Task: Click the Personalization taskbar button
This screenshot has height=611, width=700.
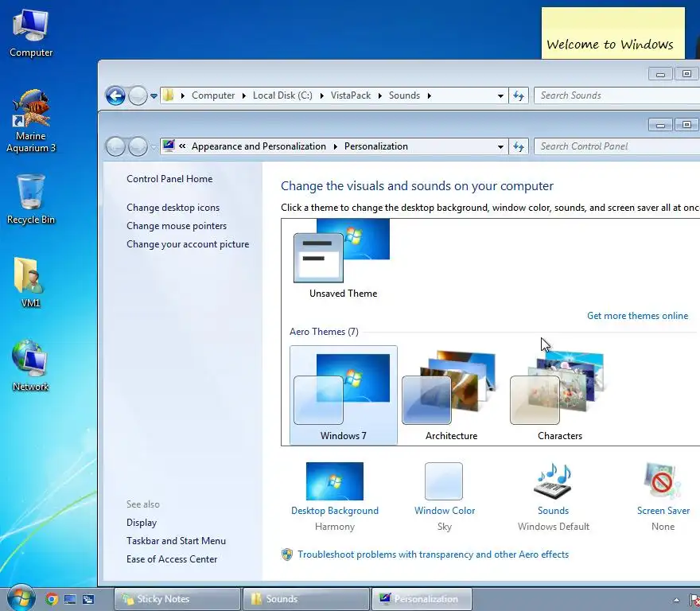Action: tap(422, 599)
